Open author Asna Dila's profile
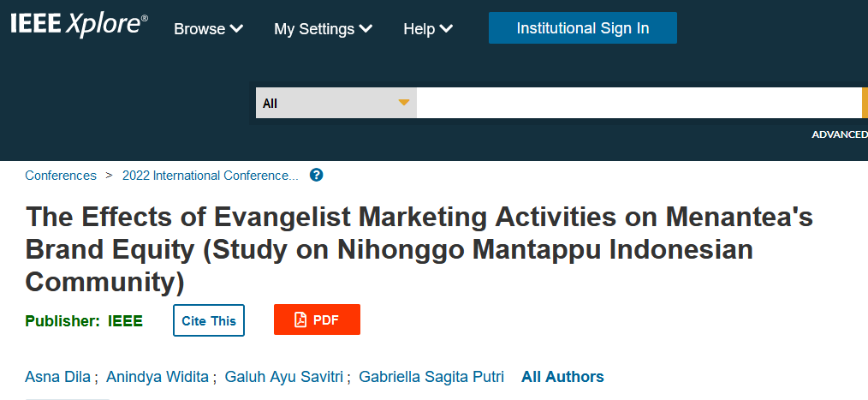The width and height of the screenshot is (868, 400). [x=57, y=377]
